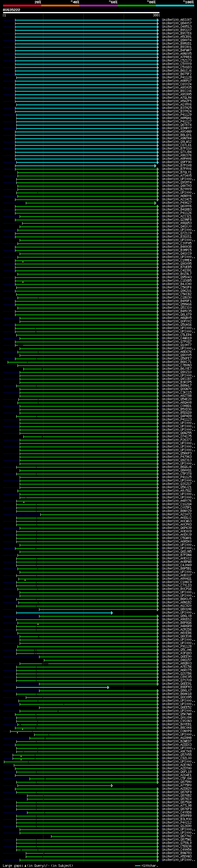Image resolution: width=197 pixels, height=868 pixels.
Task: Open hit UniRef100_C7YLD3
Action: click(x=176, y=585)
